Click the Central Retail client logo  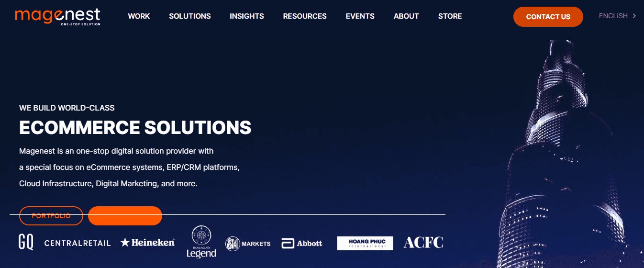click(78, 243)
